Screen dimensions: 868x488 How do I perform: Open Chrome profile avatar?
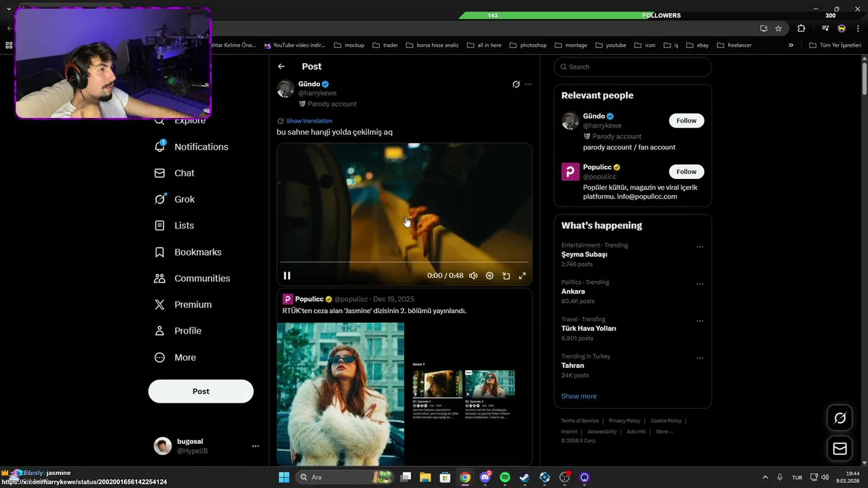[x=842, y=28]
